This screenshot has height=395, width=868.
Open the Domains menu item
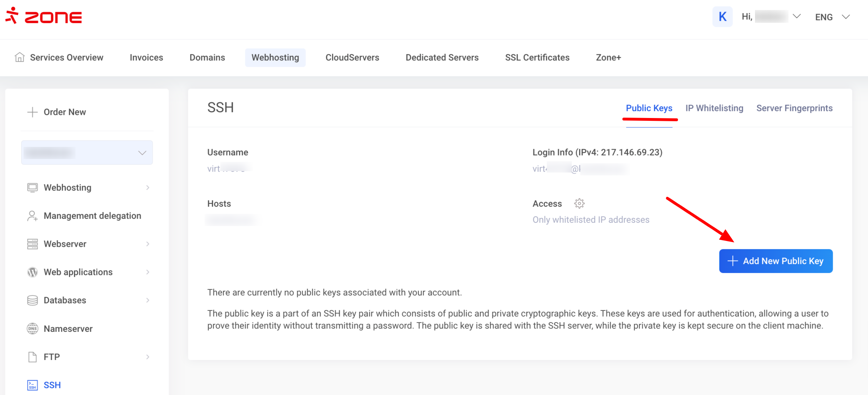207,57
